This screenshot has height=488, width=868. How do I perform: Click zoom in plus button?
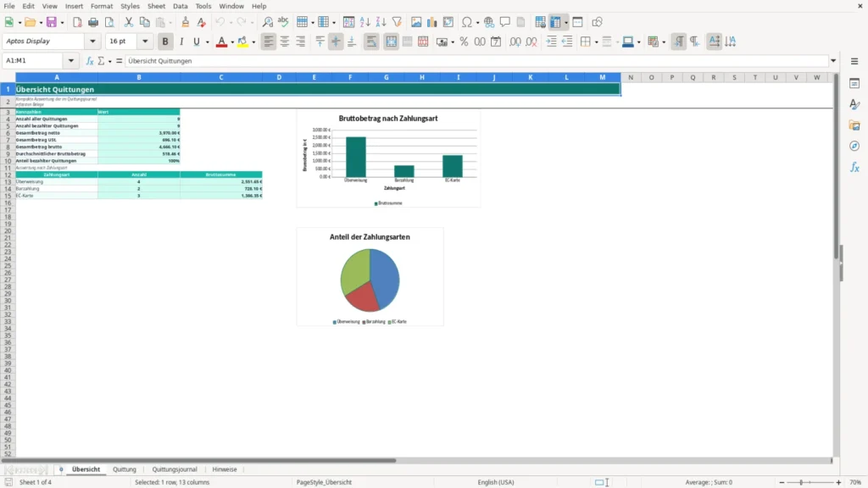tap(838, 482)
